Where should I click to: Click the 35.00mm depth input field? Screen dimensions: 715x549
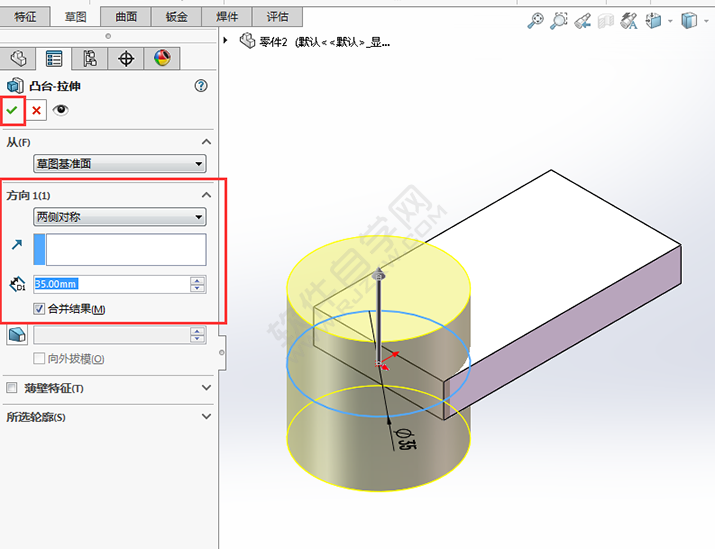[112, 284]
